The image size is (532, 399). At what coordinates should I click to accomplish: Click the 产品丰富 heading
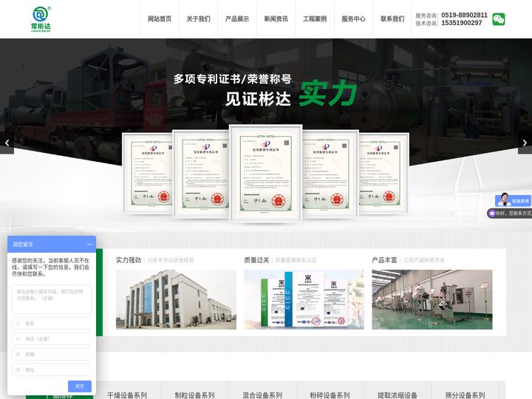point(384,260)
